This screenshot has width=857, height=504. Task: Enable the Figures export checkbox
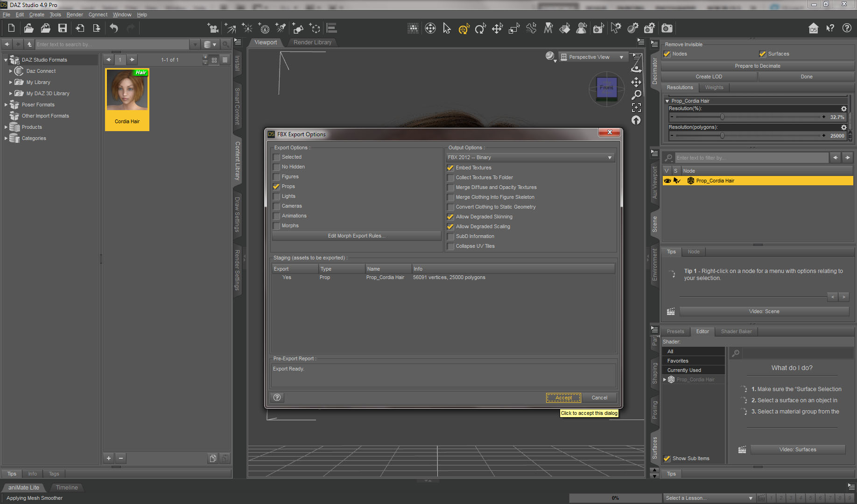276,177
